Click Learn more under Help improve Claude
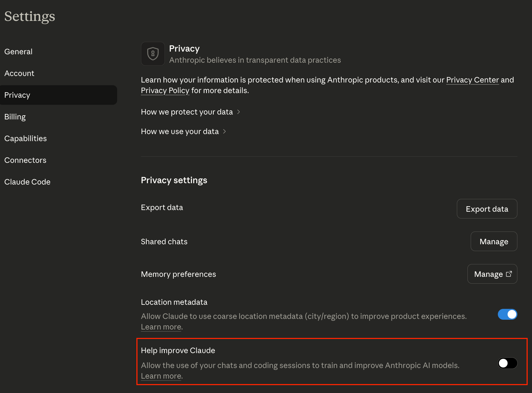Screen dimensions: 532x393 pos(161,376)
